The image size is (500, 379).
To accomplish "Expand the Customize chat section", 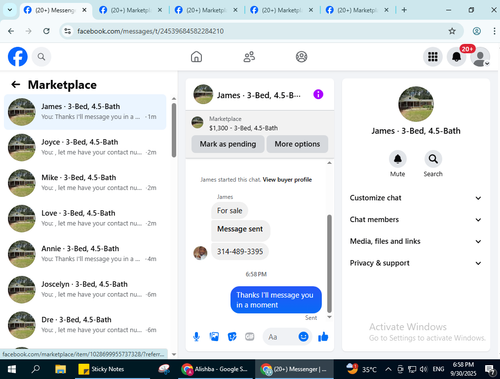I will click(415, 198).
